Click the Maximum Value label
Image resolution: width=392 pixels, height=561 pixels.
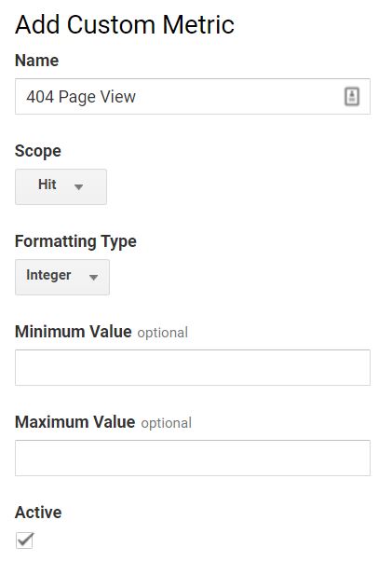(x=75, y=422)
